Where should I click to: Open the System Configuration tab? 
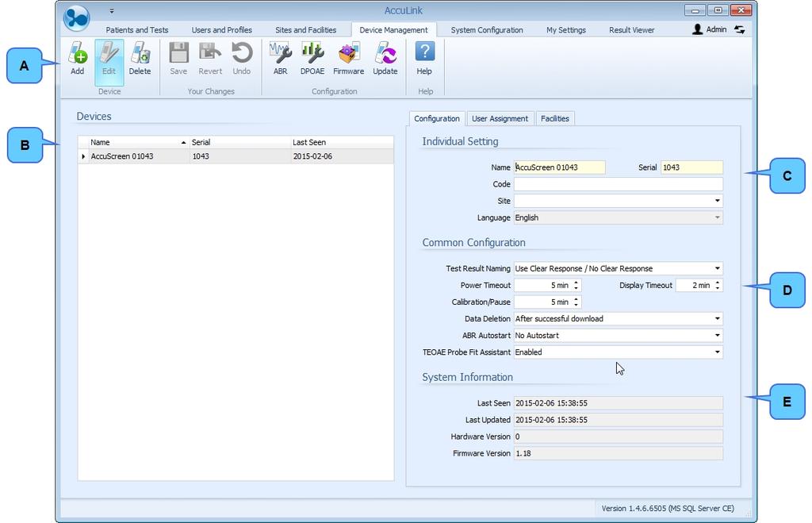(x=487, y=30)
